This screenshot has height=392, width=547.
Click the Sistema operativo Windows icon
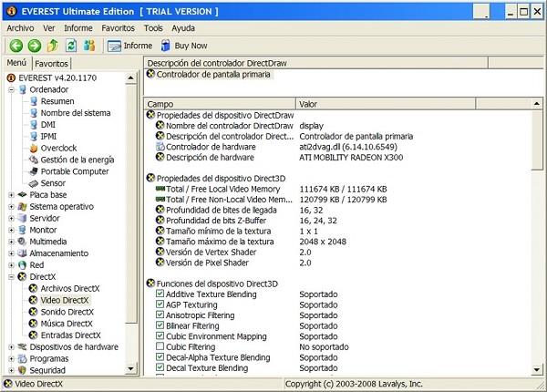pyautogui.click(x=22, y=206)
